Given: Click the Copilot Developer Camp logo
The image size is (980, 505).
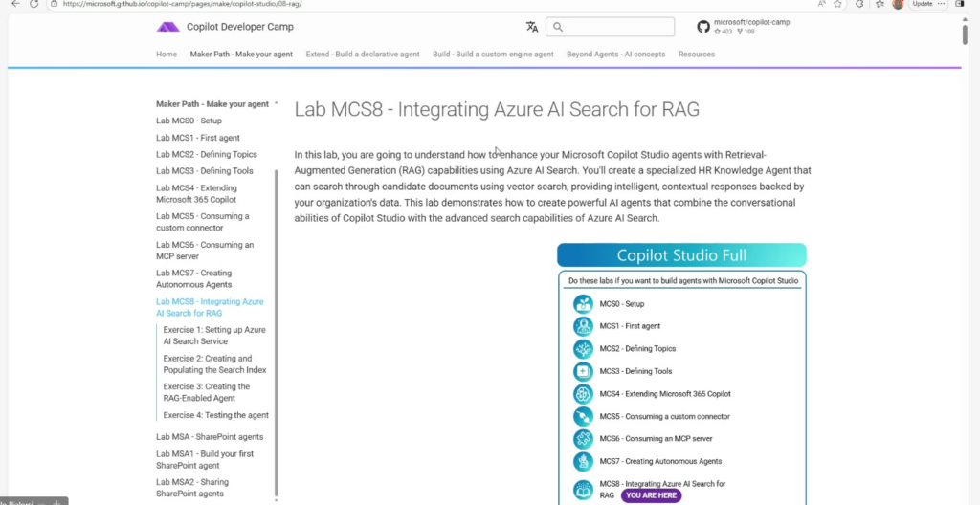Looking at the screenshot, I should (x=168, y=27).
